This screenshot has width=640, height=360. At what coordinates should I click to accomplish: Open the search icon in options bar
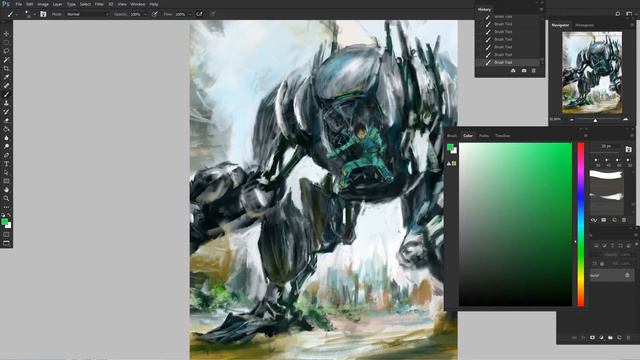[x=618, y=14]
